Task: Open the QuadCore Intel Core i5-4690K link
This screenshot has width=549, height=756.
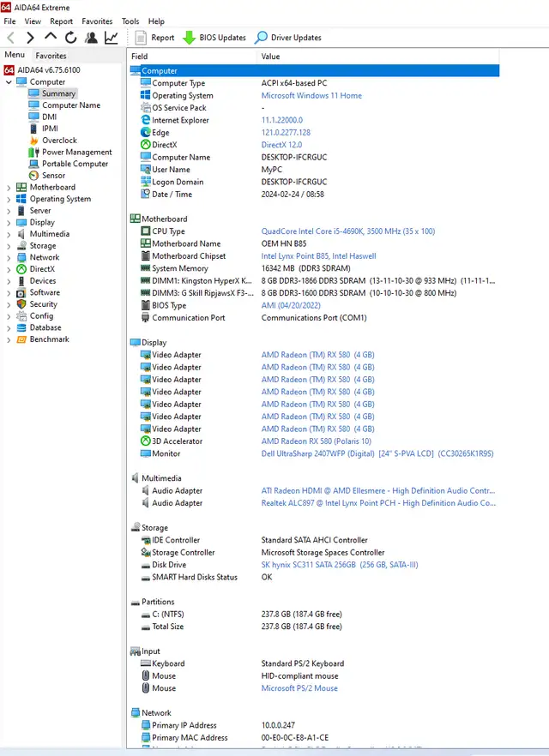Action: [348, 231]
